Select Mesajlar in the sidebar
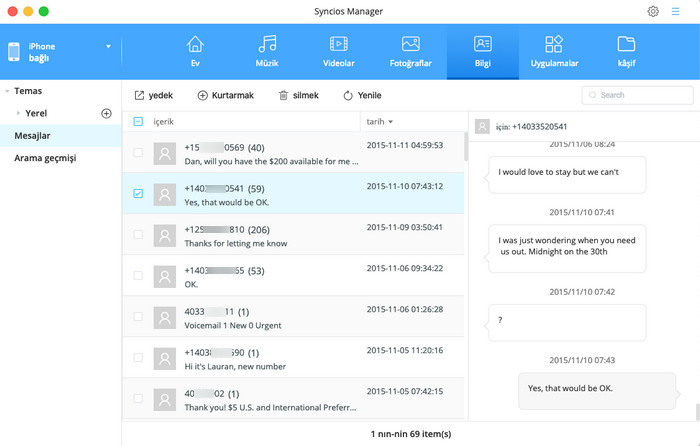 60,136
